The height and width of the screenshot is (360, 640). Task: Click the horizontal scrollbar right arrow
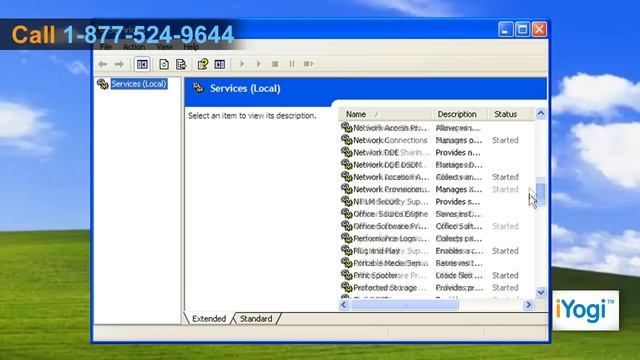529,305
